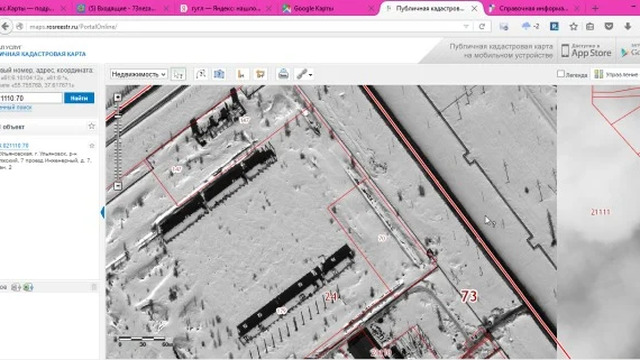Open the browser bookmarks library icon
640x360 pixels.
(x=590, y=27)
